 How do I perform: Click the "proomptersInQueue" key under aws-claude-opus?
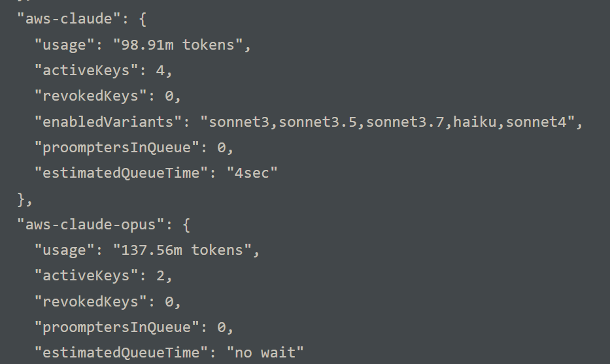[117, 327]
